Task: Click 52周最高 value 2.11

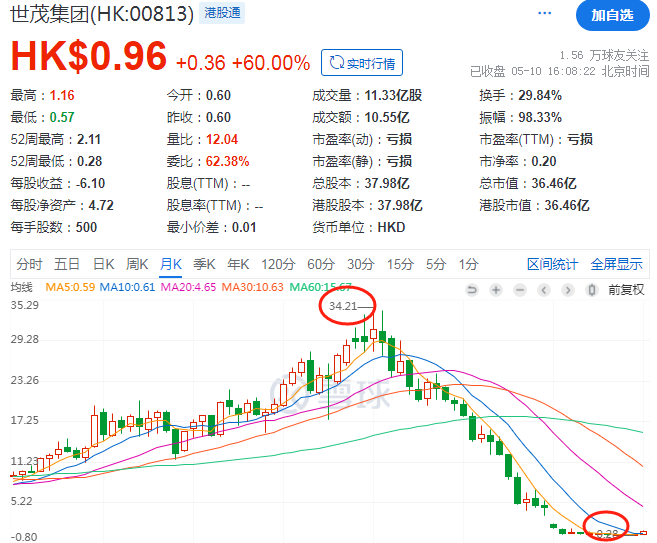Action: (89, 139)
